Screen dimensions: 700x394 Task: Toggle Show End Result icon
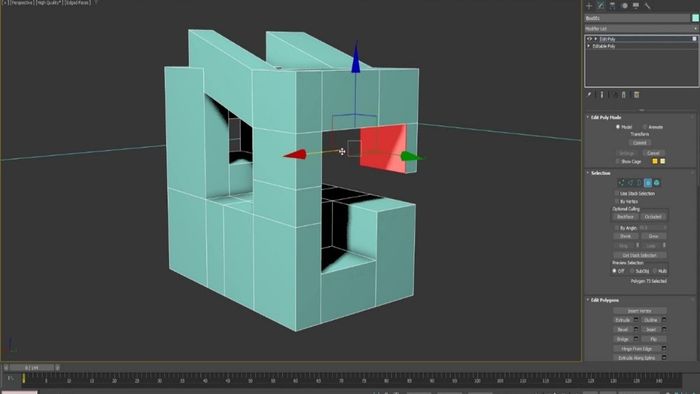click(x=601, y=95)
